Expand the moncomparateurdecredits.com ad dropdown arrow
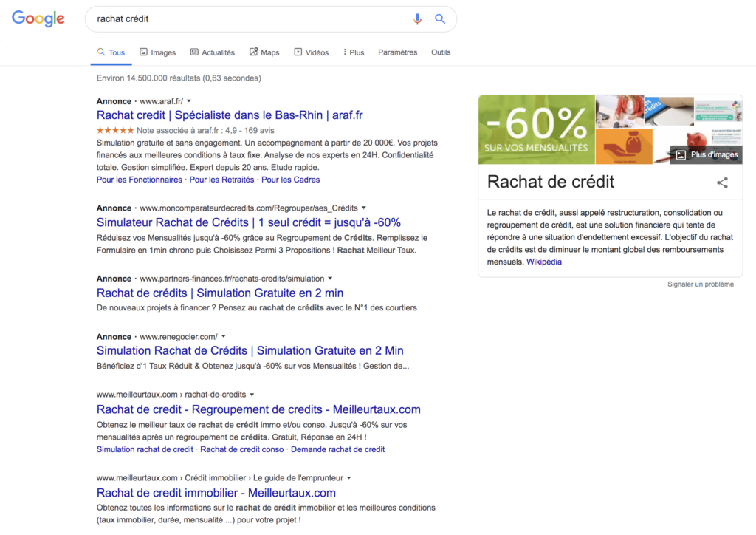 coord(364,208)
